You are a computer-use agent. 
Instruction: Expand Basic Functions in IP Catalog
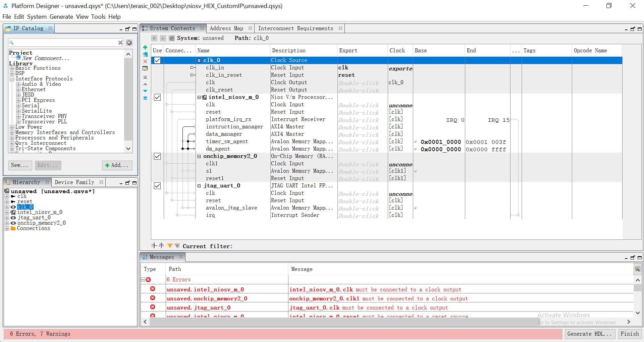(12, 68)
